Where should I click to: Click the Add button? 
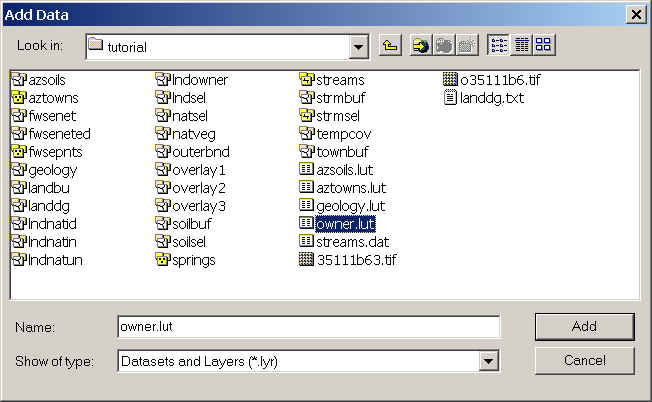pyautogui.click(x=584, y=326)
